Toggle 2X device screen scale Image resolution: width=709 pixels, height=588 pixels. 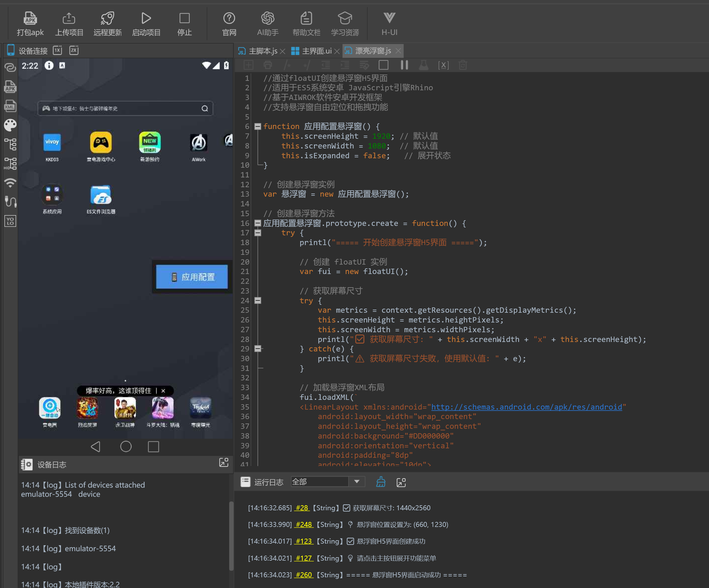coord(74,50)
